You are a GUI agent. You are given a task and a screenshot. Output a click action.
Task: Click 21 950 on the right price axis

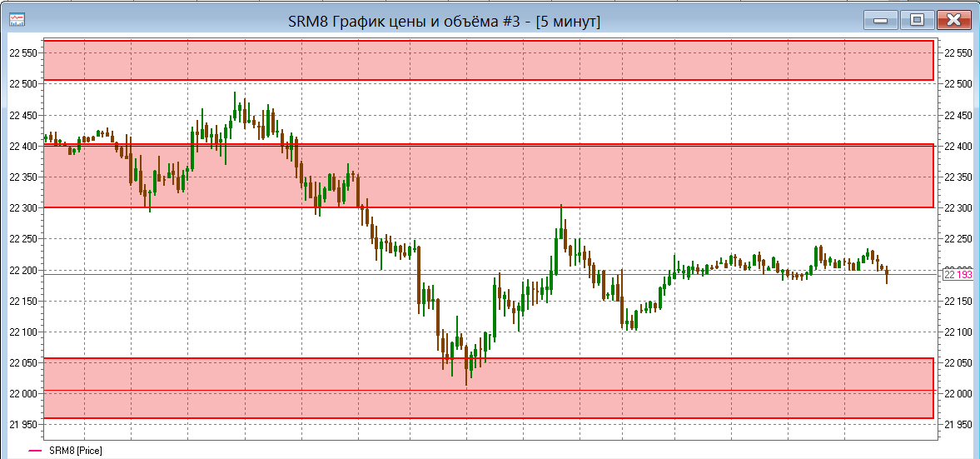click(x=958, y=425)
